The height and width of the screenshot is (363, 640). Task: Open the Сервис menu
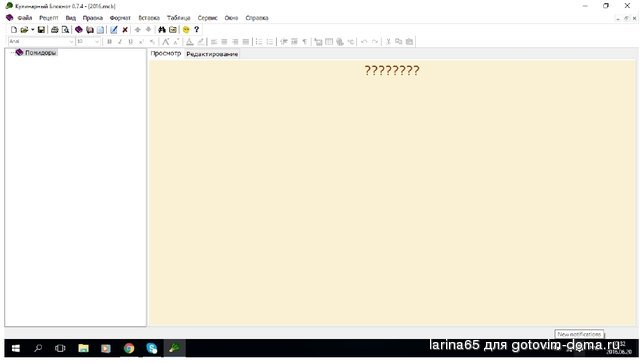coord(207,18)
